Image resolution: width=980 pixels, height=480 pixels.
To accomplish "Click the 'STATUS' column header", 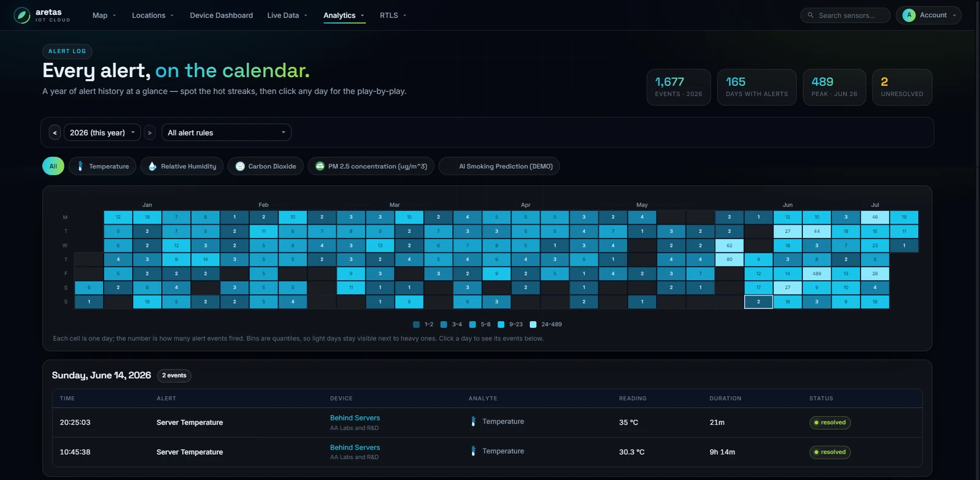I will pos(821,398).
